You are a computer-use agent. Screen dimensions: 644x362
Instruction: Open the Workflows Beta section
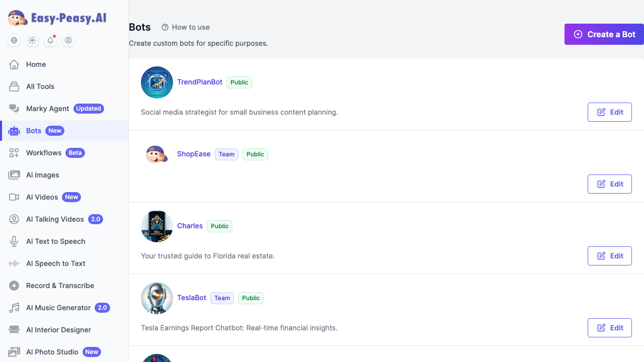44,153
